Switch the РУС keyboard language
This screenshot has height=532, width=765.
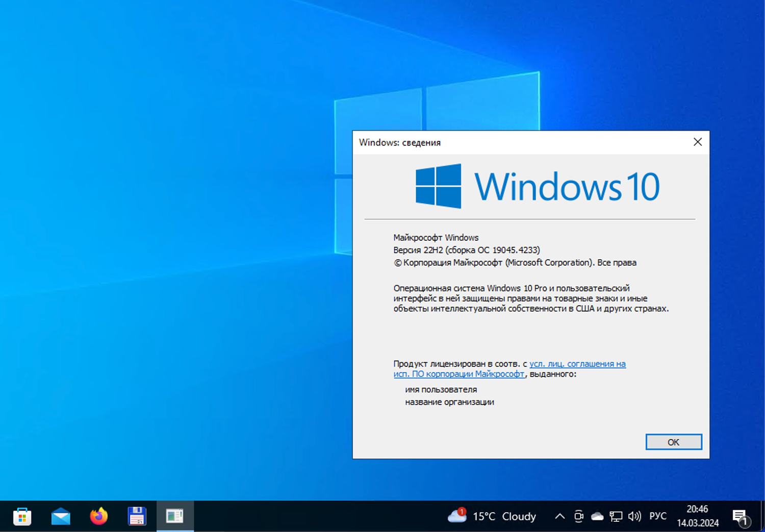[x=658, y=516]
